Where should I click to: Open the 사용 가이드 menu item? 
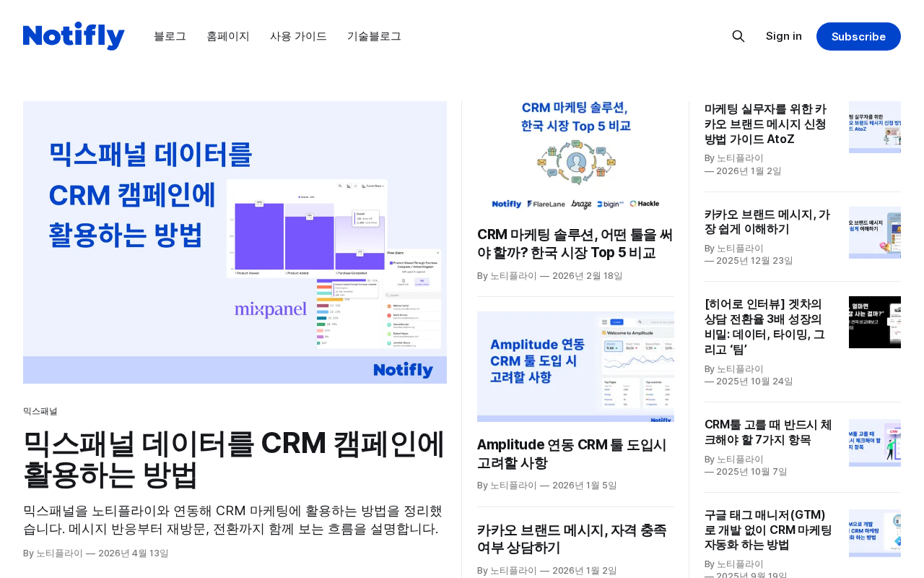298,36
